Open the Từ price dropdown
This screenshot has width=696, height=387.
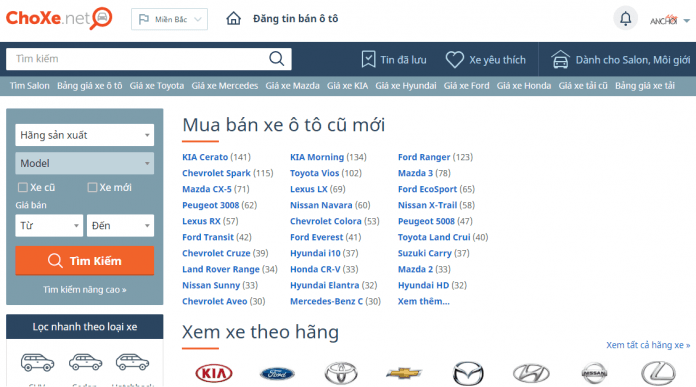[49, 225]
